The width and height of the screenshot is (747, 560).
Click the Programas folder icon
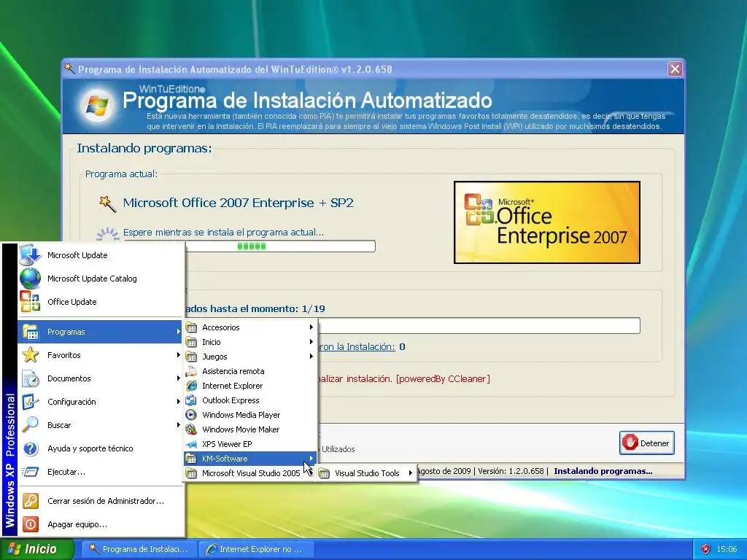31,332
